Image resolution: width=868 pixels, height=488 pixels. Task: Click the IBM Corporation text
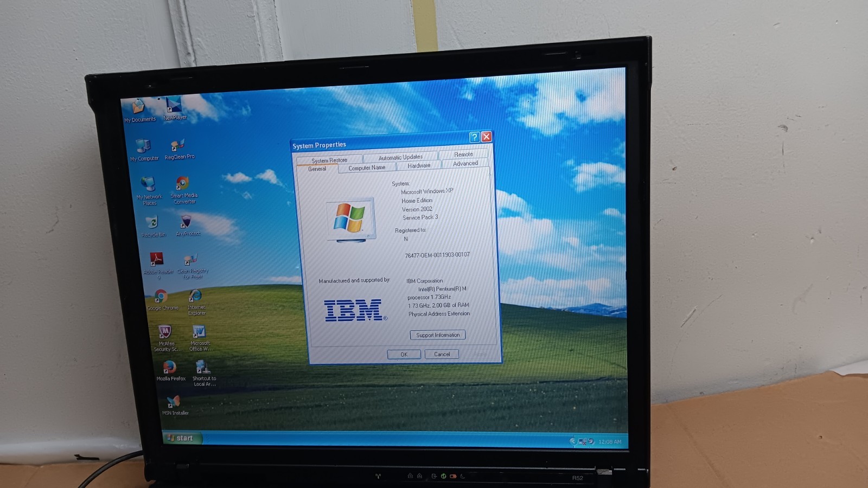pos(425,281)
